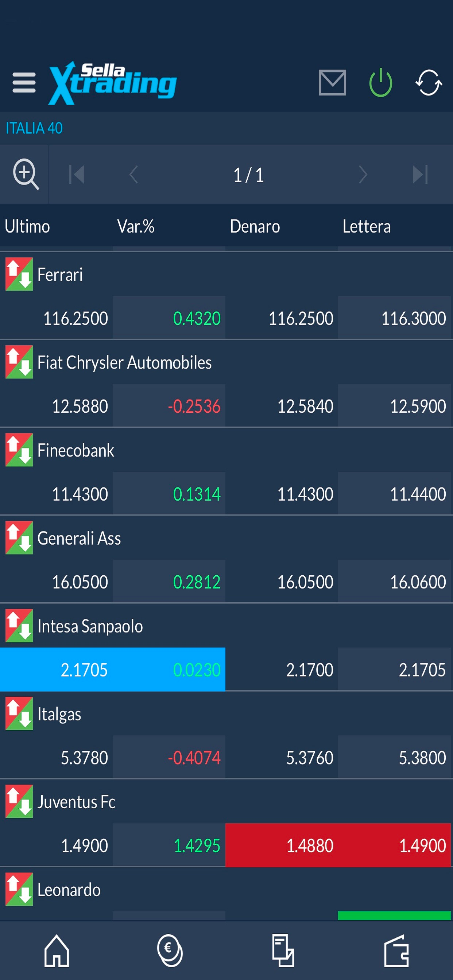
Task: Open trade icon for Juventus Fc
Action: click(x=19, y=801)
